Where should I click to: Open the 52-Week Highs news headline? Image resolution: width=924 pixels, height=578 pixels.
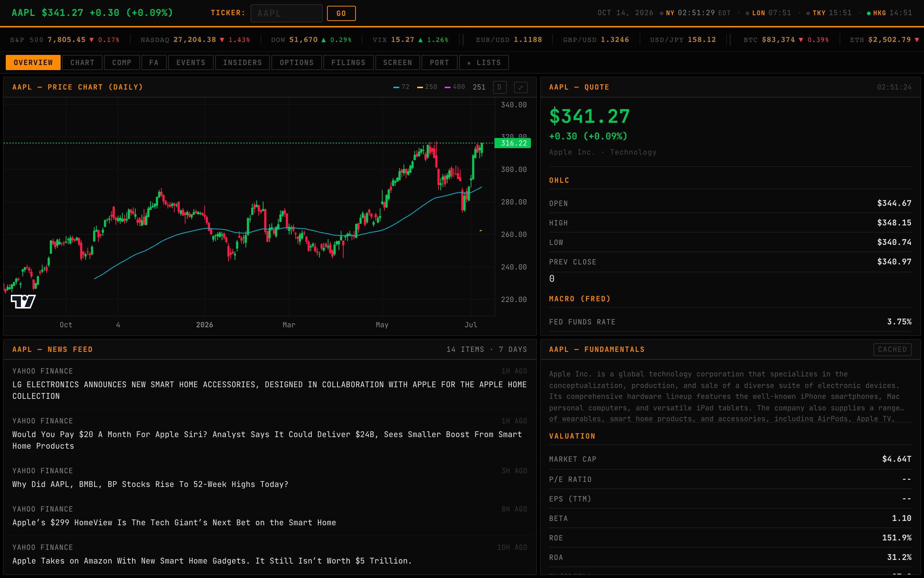[151, 484]
